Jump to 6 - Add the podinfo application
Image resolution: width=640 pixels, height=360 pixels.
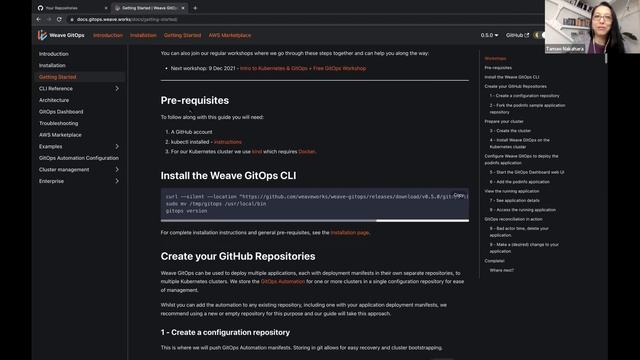(x=520, y=182)
